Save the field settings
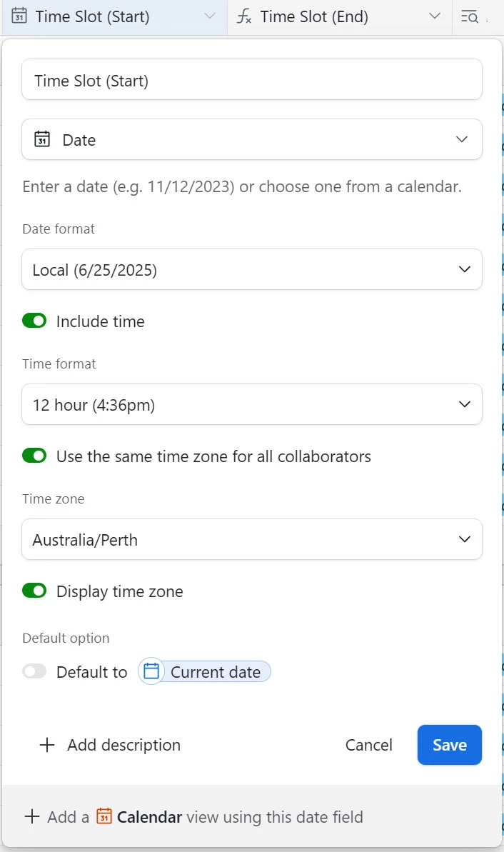 450,744
